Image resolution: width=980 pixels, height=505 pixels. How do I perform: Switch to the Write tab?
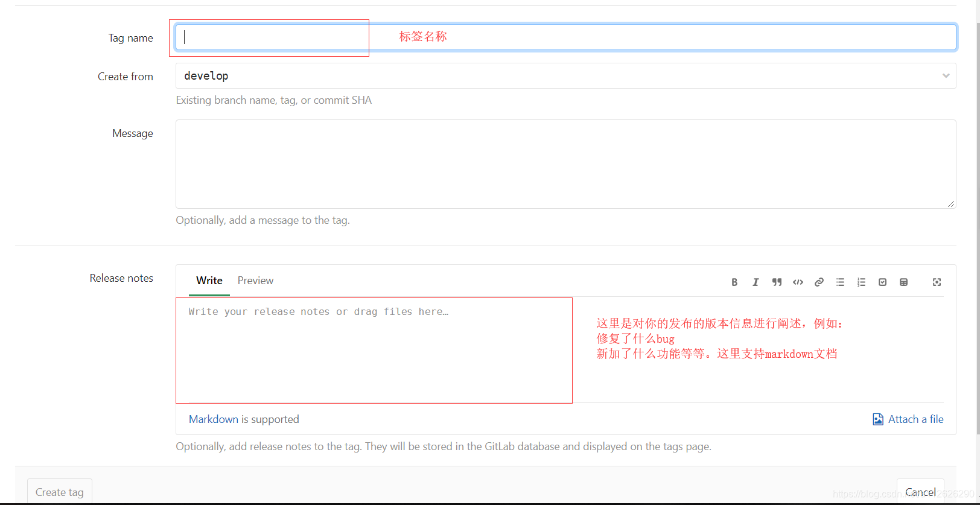(209, 281)
